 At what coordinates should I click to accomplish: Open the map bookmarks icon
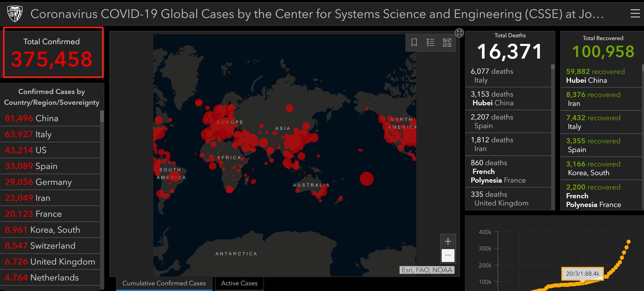(x=414, y=42)
